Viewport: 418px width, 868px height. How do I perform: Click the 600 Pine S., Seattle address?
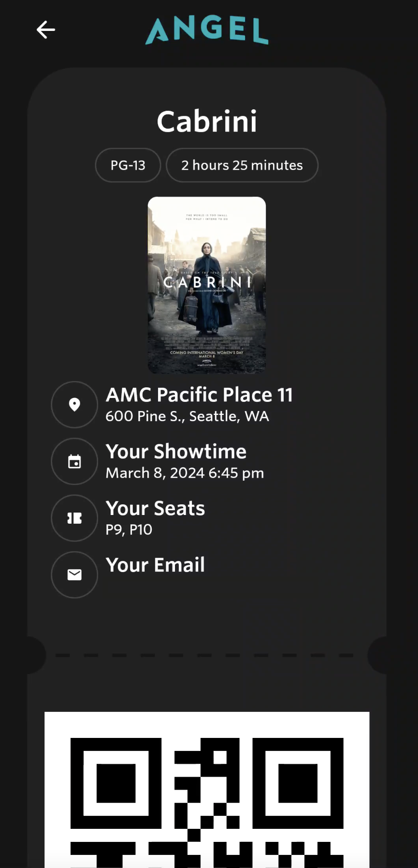(187, 416)
